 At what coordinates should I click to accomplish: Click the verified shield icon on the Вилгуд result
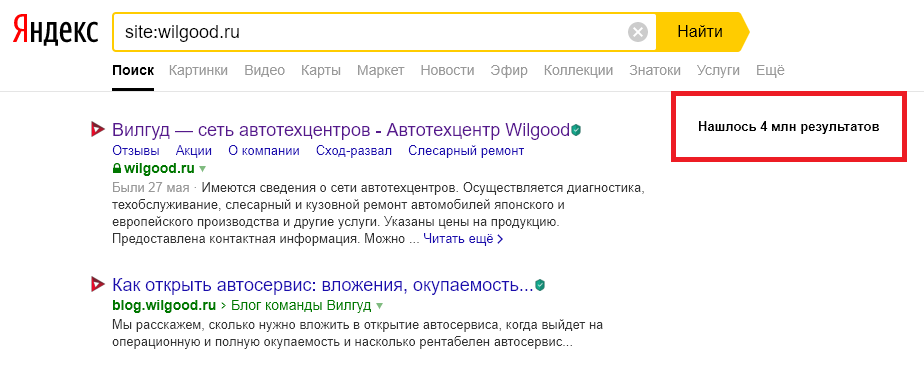(x=576, y=130)
